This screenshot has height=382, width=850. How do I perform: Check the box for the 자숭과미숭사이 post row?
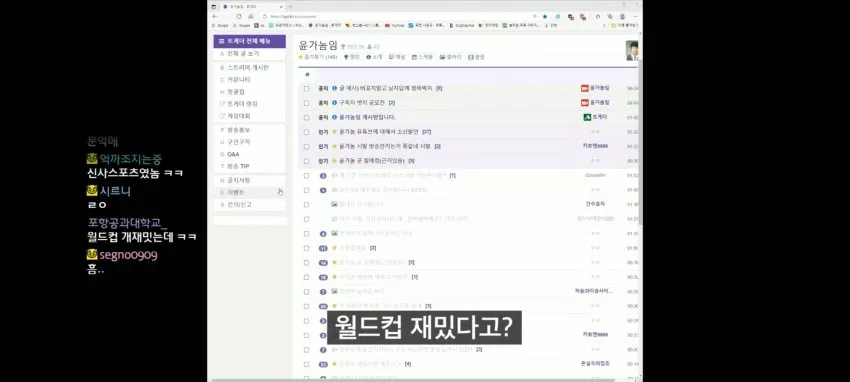[x=306, y=292]
